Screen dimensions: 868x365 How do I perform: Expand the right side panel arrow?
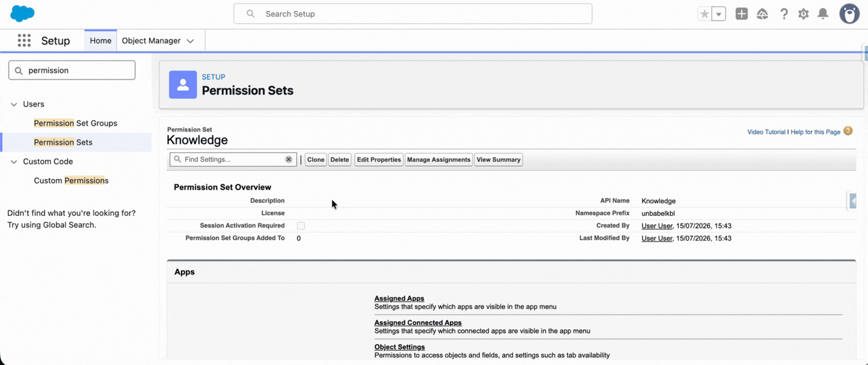[x=852, y=201]
